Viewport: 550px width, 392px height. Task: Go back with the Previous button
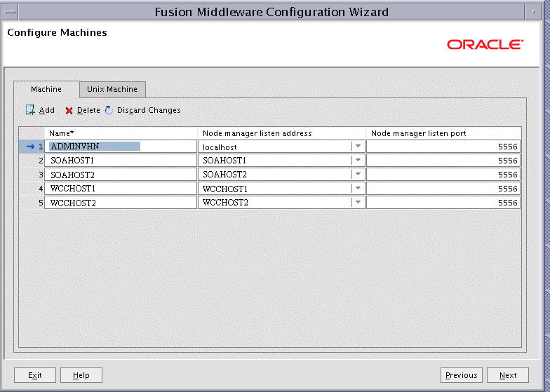(x=462, y=375)
